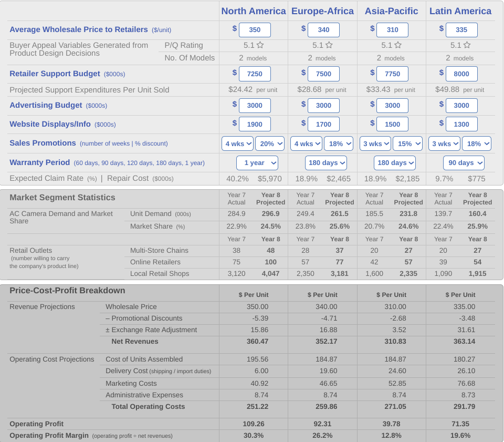The width and height of the screenshot is (504, 442).
Task: Click Warranty Period label
Action: click(40, 162)
